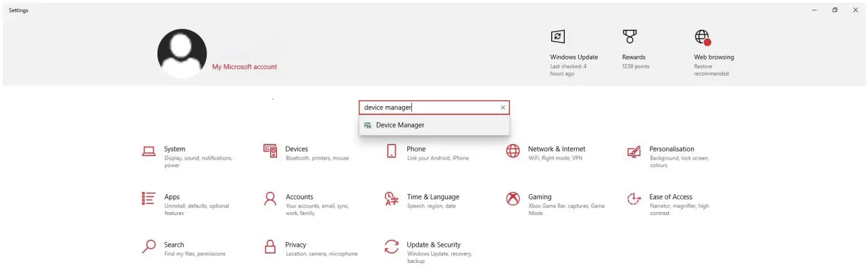The width and height of the screenshot is (868, 271).
Task: Open the Search magnifier icon
Action: coord(149,247)
